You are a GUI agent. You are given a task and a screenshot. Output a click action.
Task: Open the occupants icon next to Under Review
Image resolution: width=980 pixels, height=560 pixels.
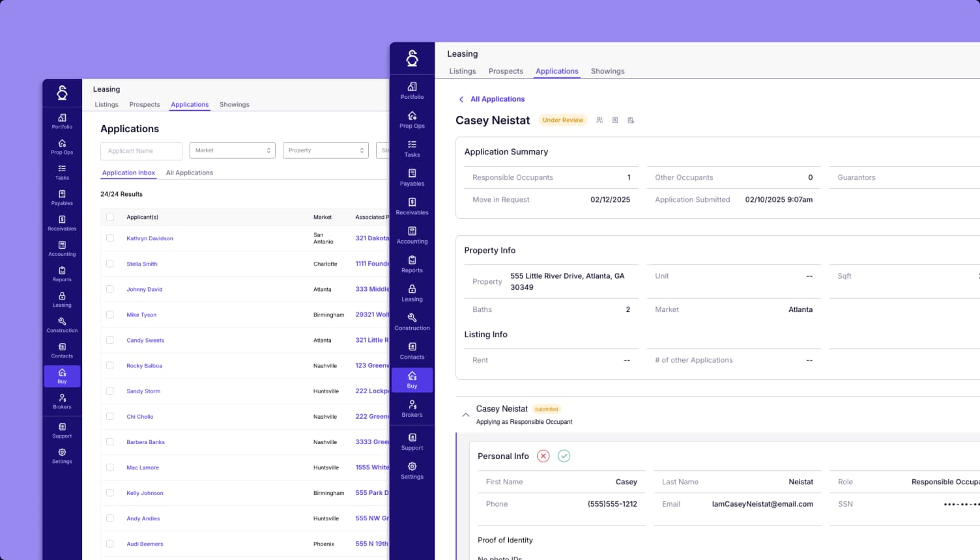pos(599,120)
